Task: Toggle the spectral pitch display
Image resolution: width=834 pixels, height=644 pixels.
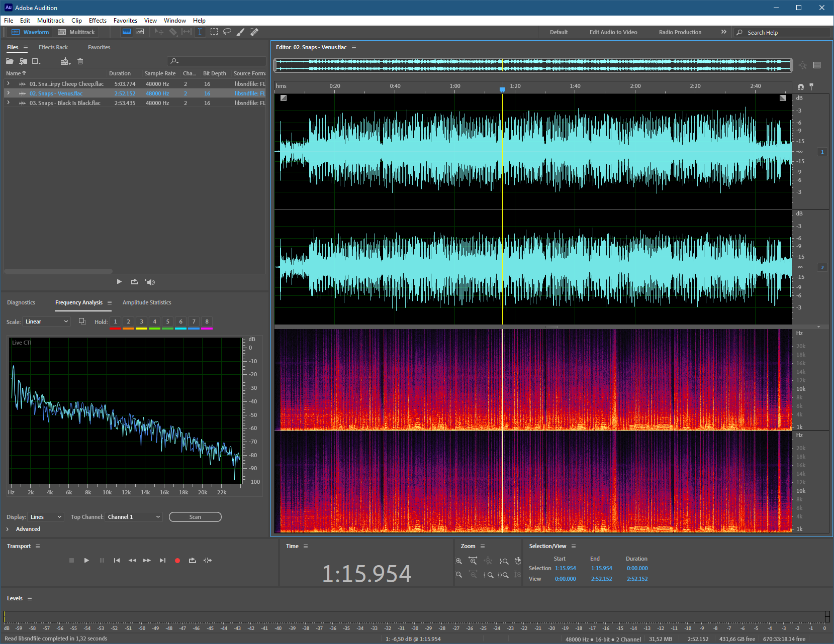Action: 140,32
